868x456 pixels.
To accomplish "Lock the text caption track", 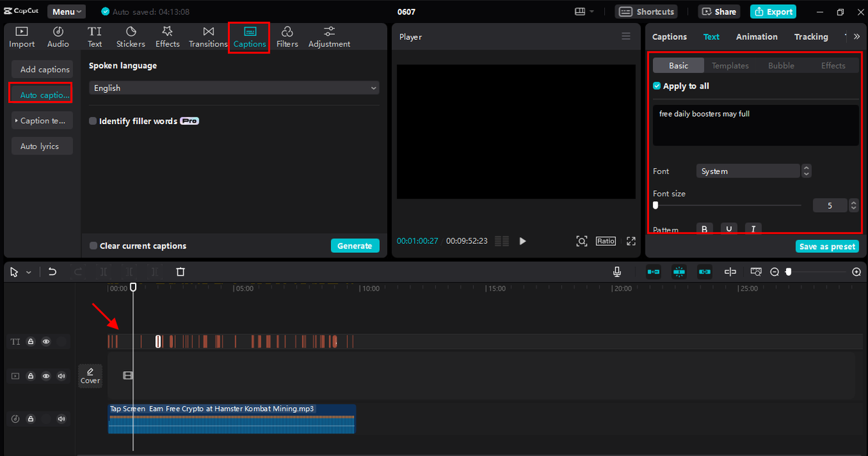I will pyautogui.click(x=31, y=341).
